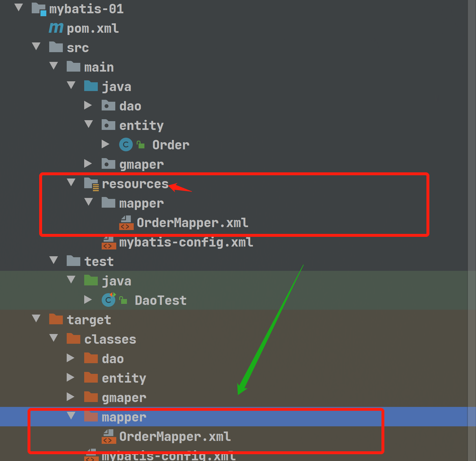Expand the gmaper package

point(88,164)
